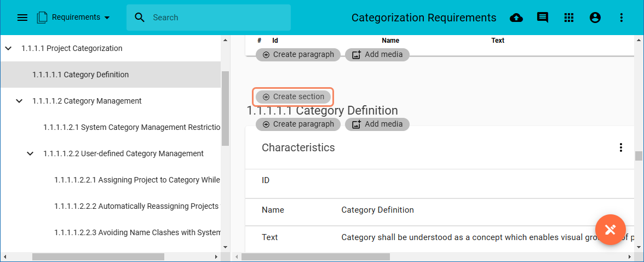This screenshot has height=262, width=644.
Task: Open the user account icon
Action: point(595,18)
